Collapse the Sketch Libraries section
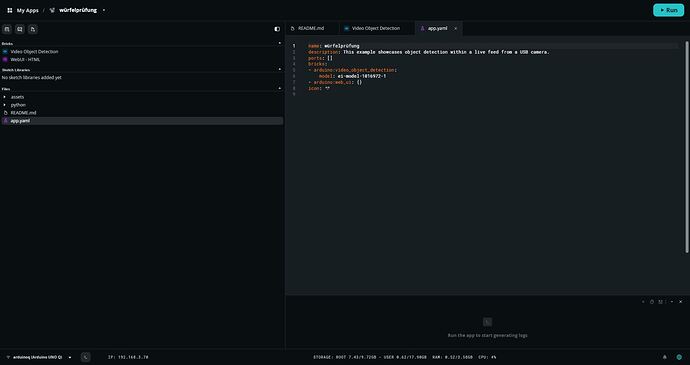 [x=280, y=69]
